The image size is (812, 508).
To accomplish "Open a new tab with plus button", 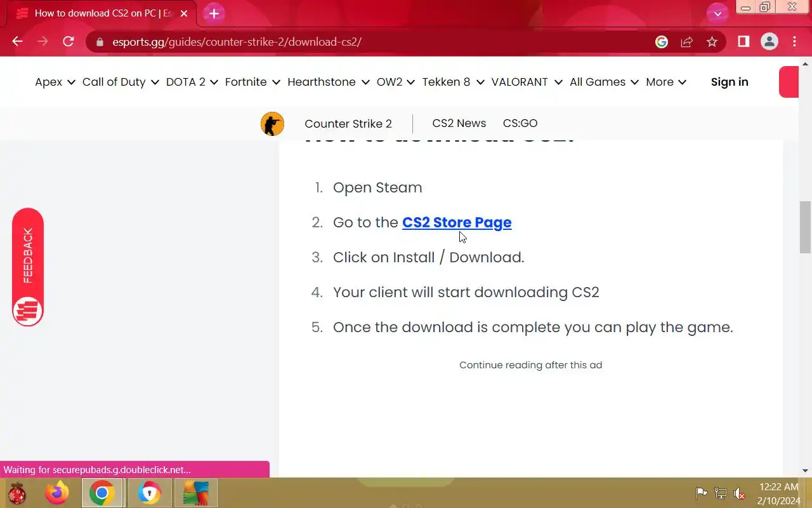I will click(x=214, y=13).
